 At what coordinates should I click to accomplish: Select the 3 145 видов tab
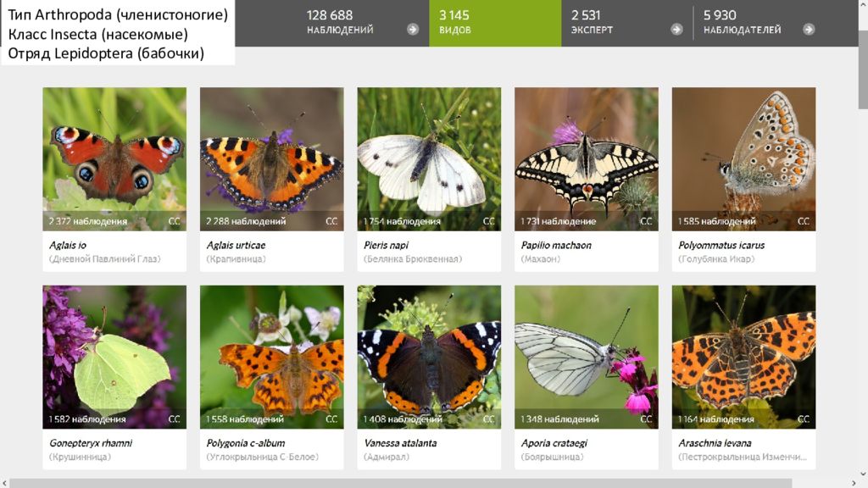point(495,23)
